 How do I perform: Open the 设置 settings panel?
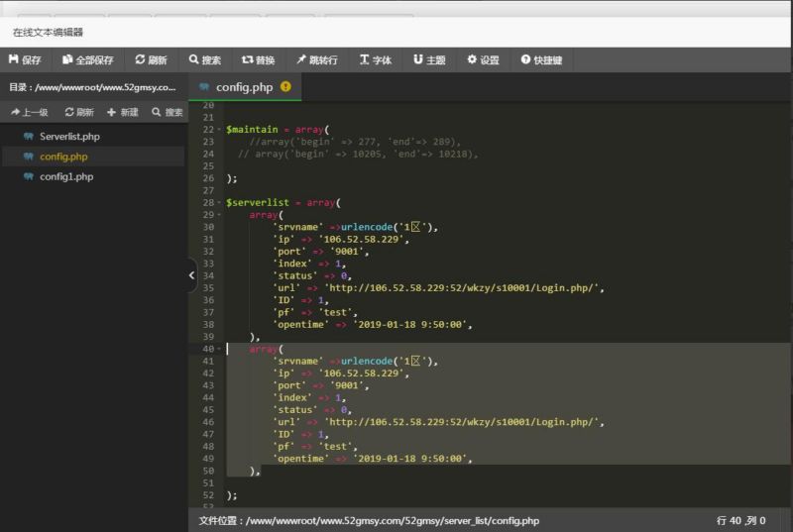pos(483,60)
